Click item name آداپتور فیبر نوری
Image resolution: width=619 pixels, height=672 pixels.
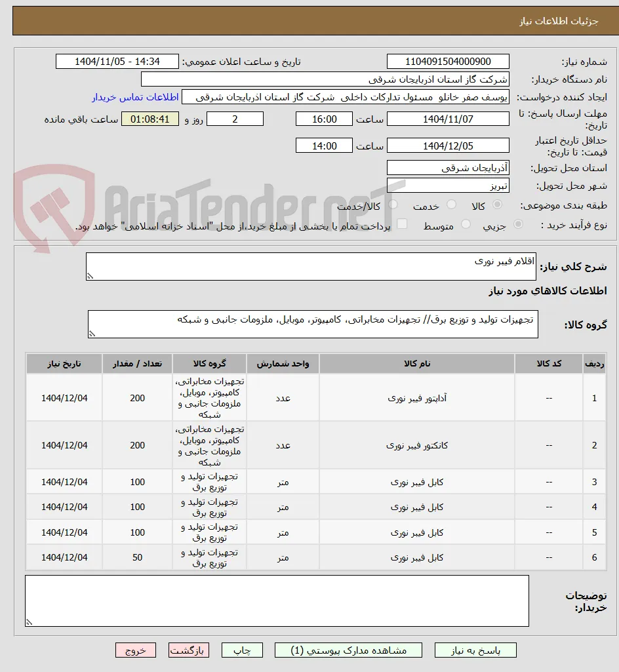416,398
